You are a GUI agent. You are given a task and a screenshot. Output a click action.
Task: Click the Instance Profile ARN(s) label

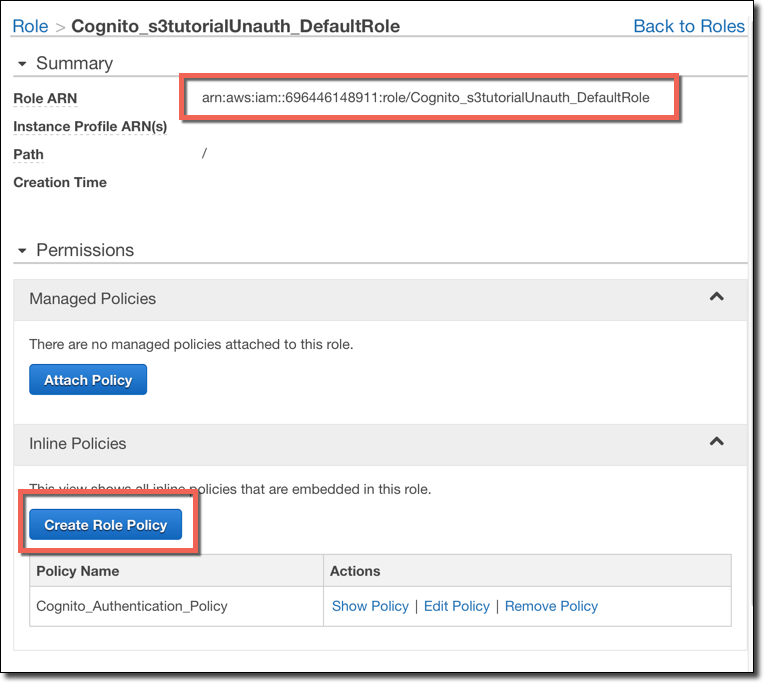click(90, 127)
